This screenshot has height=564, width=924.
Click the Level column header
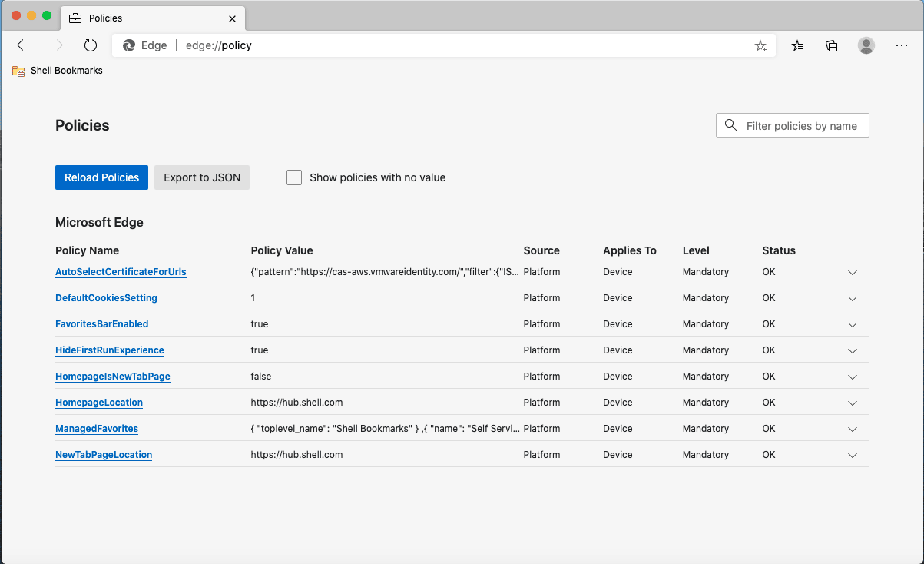[696, 250]
